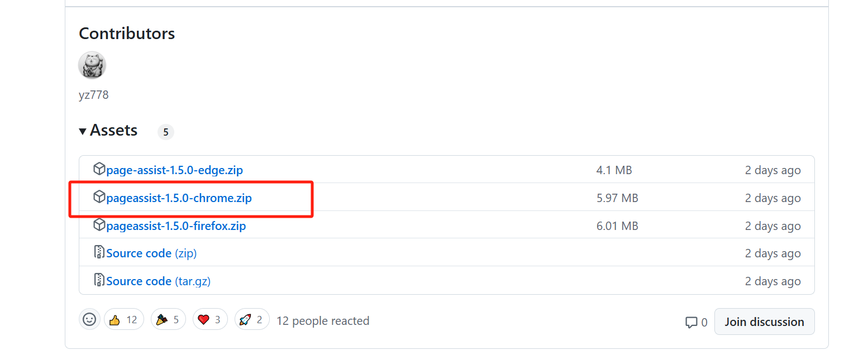
Task: Click the yz778 contributor username
Action: coord(94,95)
